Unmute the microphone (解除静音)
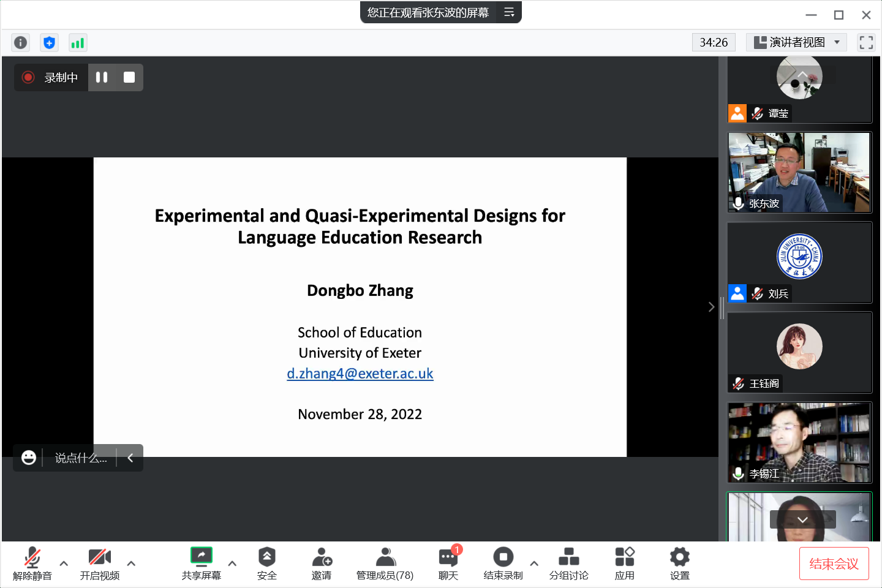This screenshot has width=882, height=588. pyautogui.click(x=32, y=563)
